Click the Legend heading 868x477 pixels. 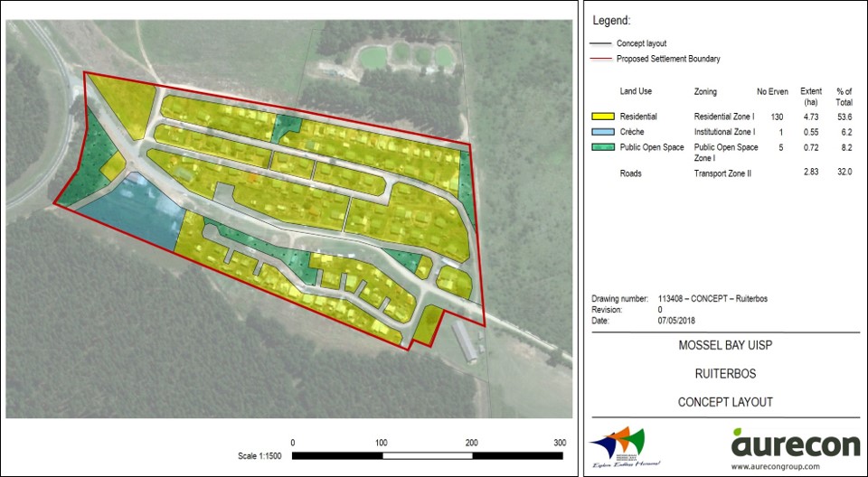(x=610, y=20)
